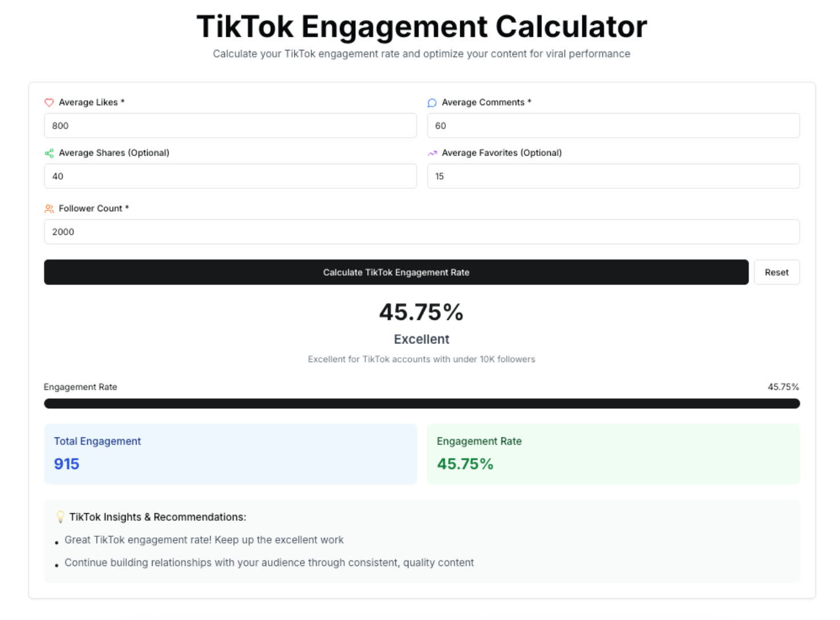Click the Reset button

click(776, 272)
